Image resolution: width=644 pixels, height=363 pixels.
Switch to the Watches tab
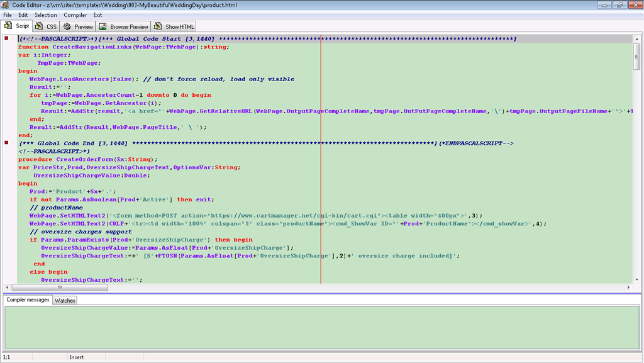65,301
